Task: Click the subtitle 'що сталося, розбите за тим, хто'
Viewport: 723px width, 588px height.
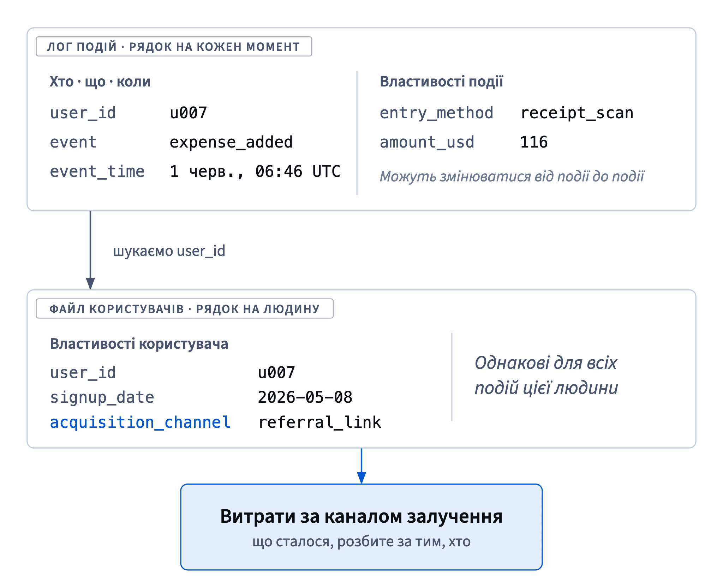Action: click(x=361, y=542)
